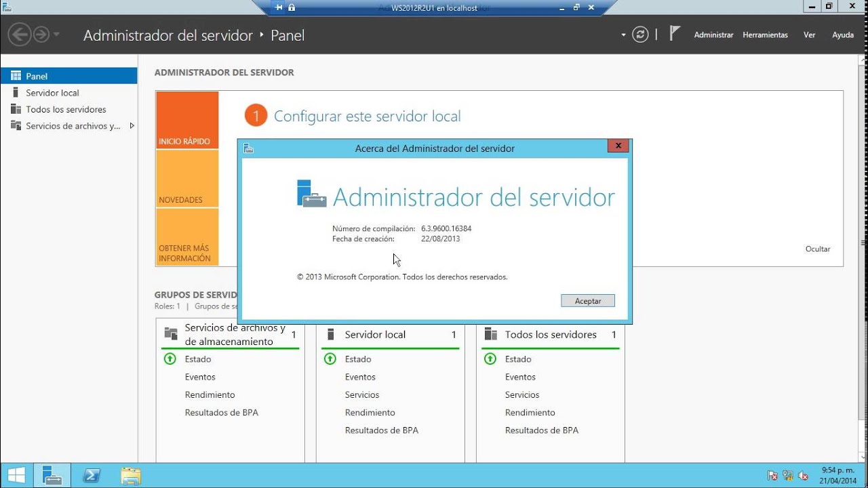868x488 pixels.
Task: Click Server Manager icon in window title bar
Action: 6,6
